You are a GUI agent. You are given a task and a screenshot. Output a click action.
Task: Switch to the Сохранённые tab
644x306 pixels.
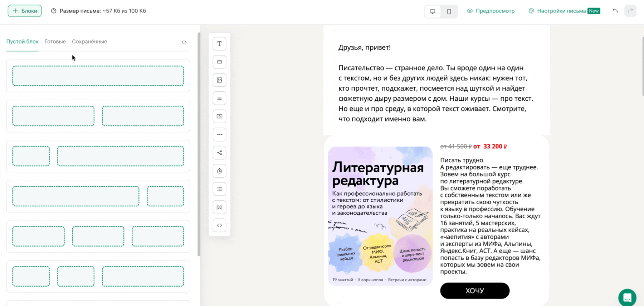coord(89,42)
